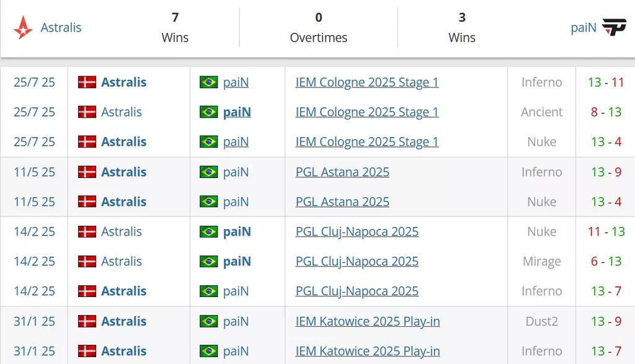Click Brazil flag in Mirage match row
This screenshot has height=364, width=635.
click(x=208, y=261)
